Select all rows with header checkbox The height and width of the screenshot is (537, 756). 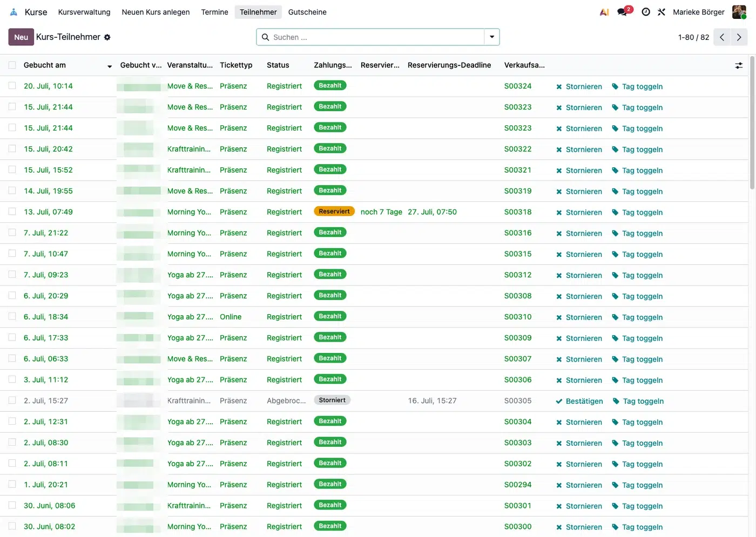[x=12, y=65]
